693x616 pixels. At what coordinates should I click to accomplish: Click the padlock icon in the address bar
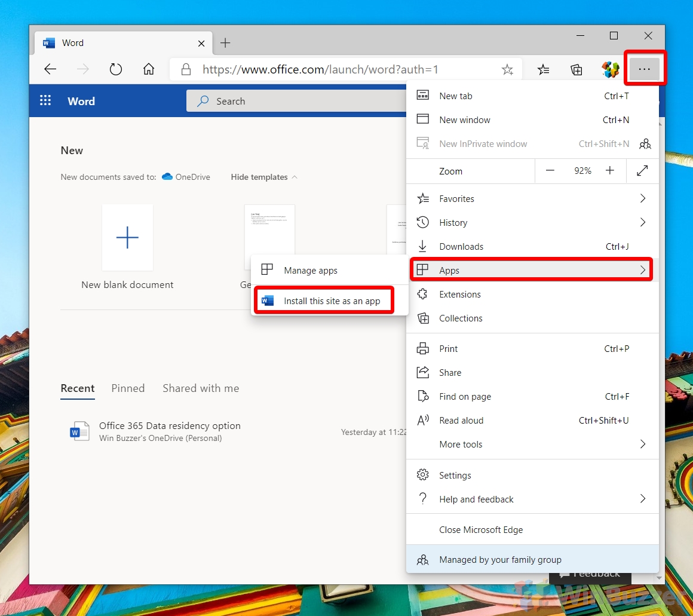(186, 69)
